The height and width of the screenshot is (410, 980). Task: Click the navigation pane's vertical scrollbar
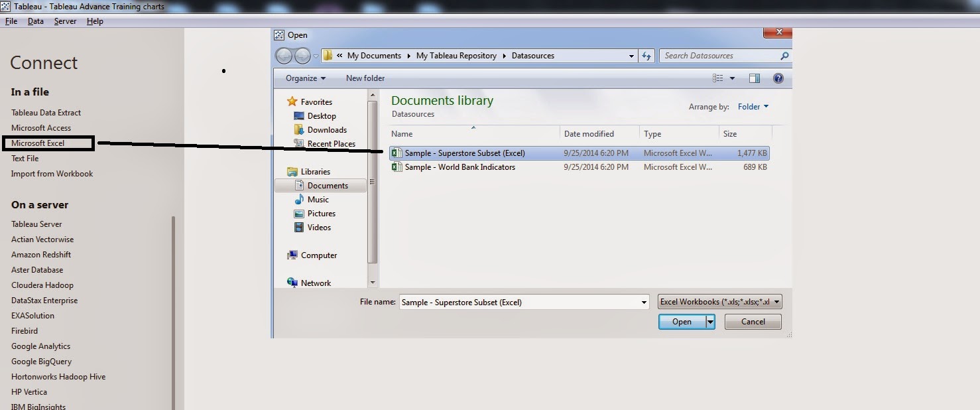[373, 189]
